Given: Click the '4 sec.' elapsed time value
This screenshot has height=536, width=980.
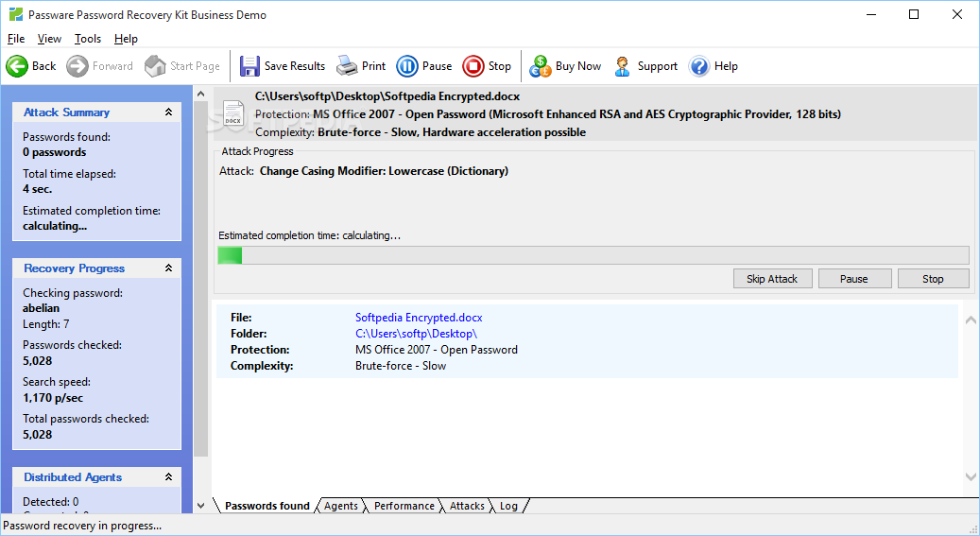Looking at the screenshot, I should pos(38,189).
